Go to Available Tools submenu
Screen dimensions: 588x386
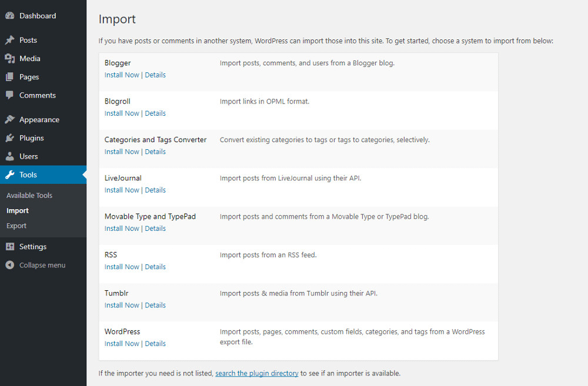[x=29, y=195]
